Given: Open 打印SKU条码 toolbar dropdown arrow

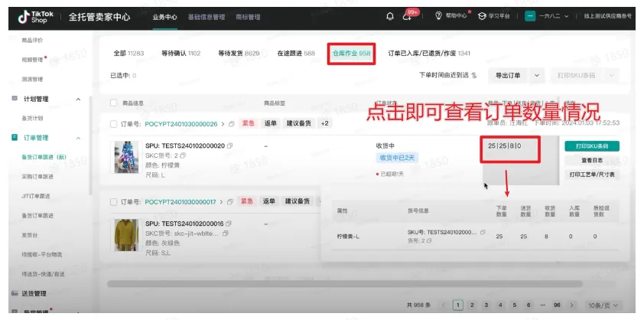Looking at the screenshot, I should (612, 76).
